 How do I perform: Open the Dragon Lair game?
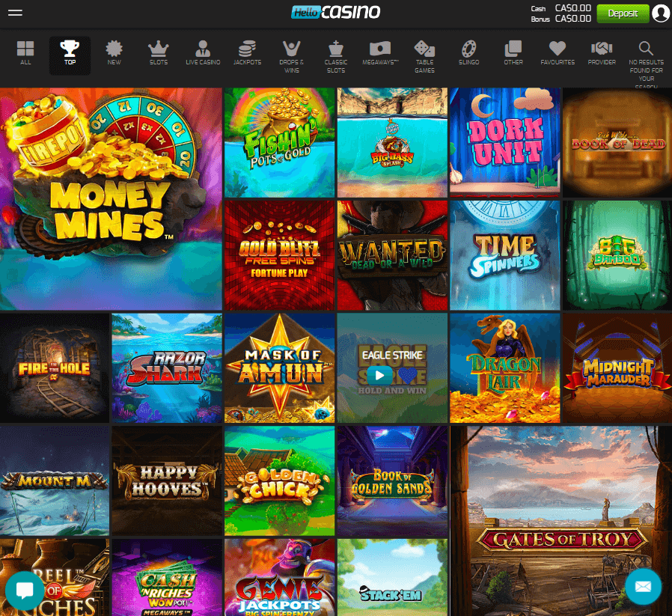(x=505, y=368)
